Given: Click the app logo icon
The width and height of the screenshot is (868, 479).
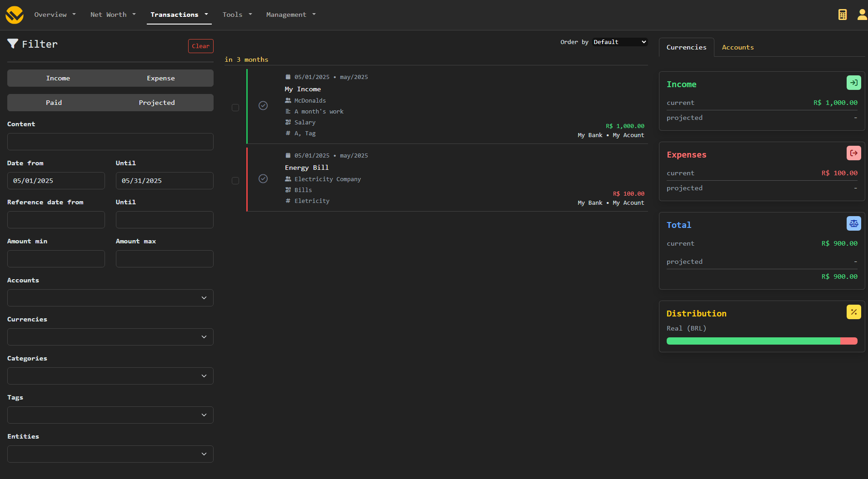Looking at the screenshot, I should tap(15, 15).
